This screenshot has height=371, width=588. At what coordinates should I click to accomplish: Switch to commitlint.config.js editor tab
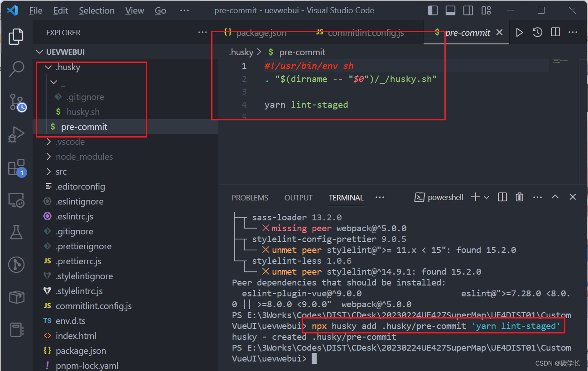pyautogui.click(x=365, y=33)
